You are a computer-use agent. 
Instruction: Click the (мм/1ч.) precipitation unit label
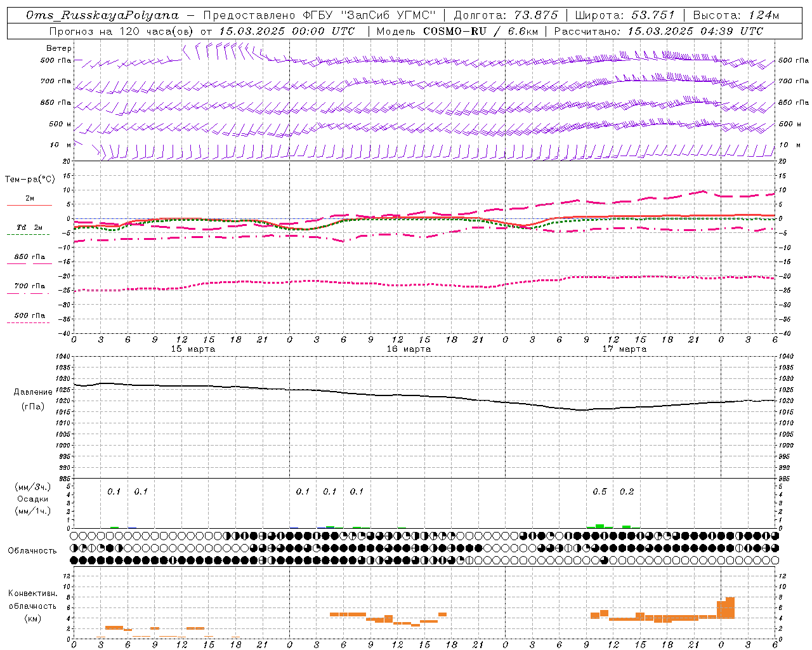pos(32,511)
